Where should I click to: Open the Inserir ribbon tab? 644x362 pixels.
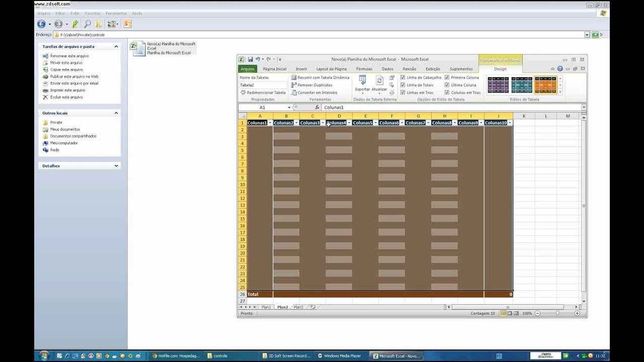tap(301, 69)
